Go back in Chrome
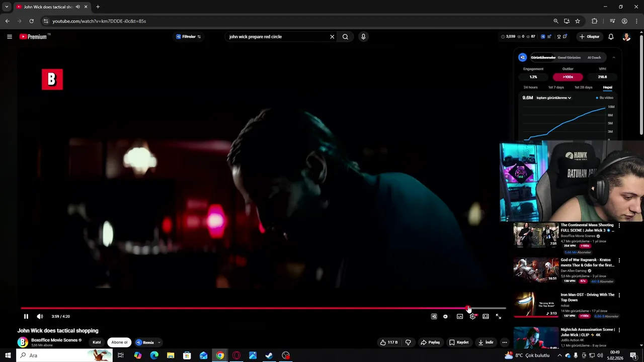The image size is (644, 362). [x=7, y=21]
